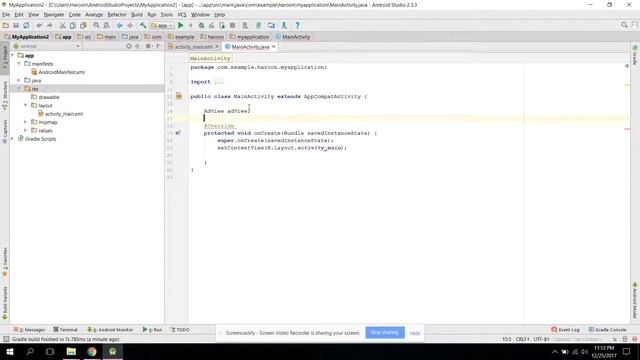Open the File menu
The height and width of the screenshot is (360, 640).
click(6, 15)
